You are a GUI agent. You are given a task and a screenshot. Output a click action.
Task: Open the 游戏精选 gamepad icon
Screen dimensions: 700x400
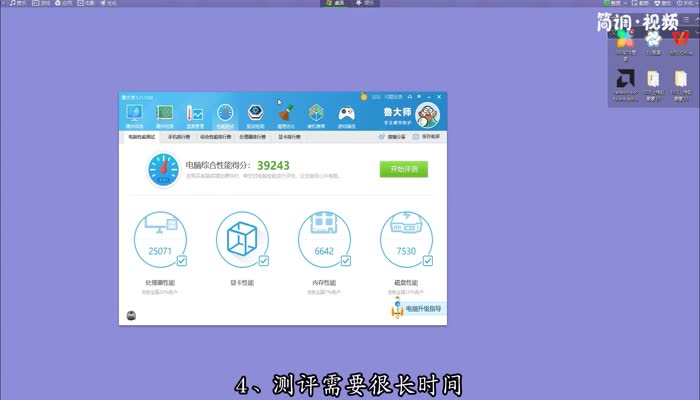(347, 113)
